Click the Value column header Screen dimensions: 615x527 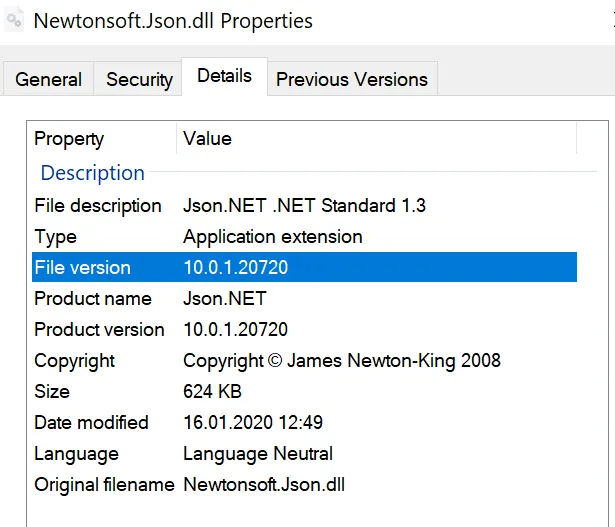(207, 139)
